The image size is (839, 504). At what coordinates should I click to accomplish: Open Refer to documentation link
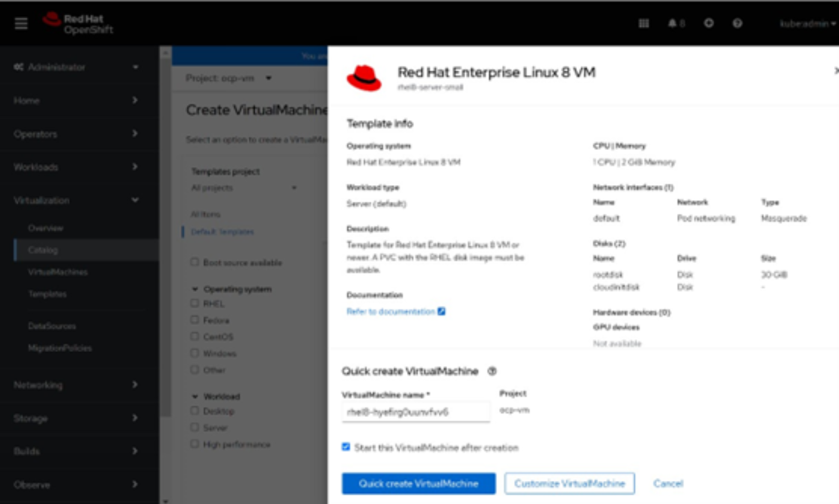coord(396,311)
